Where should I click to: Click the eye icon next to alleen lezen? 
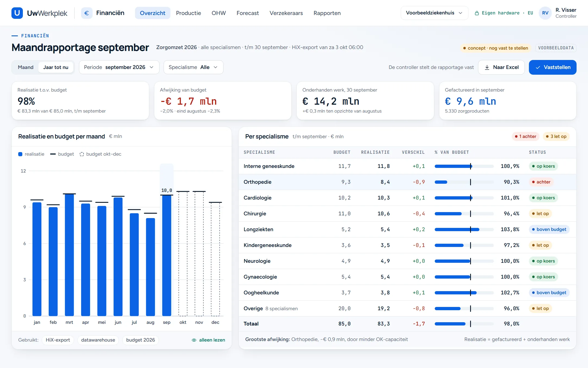pos(194,340)
